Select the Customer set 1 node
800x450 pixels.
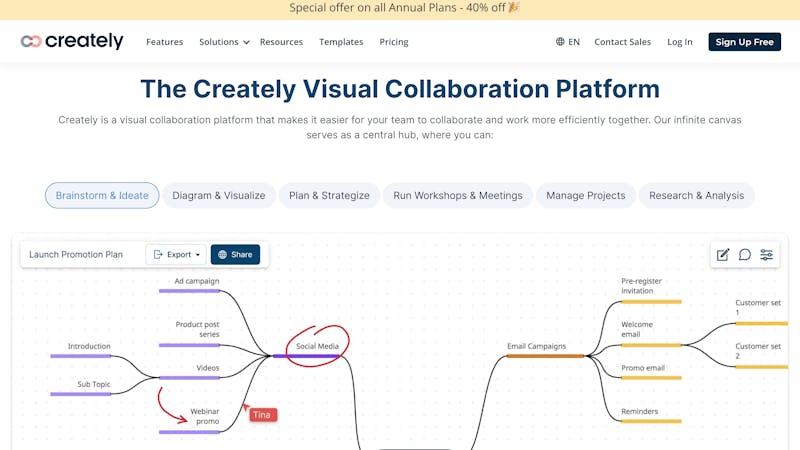point(758,307)
